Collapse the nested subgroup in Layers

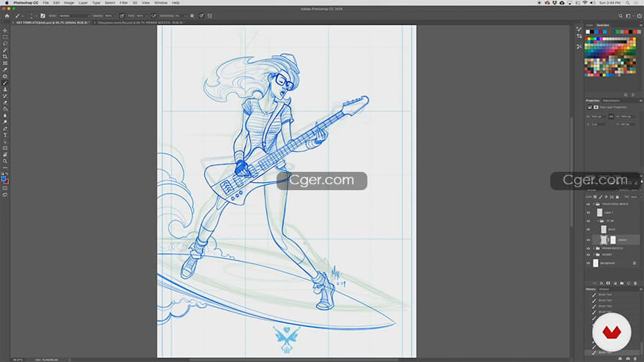598,221
